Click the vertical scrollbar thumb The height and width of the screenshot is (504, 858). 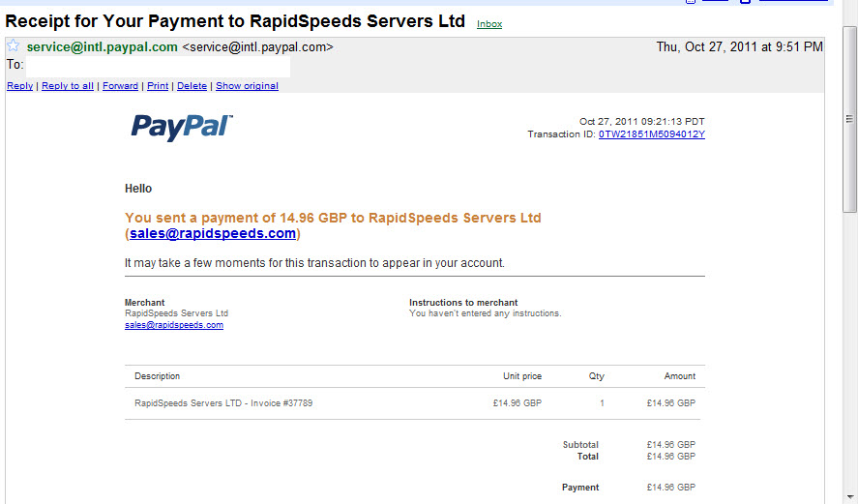[x=849, y=119]
